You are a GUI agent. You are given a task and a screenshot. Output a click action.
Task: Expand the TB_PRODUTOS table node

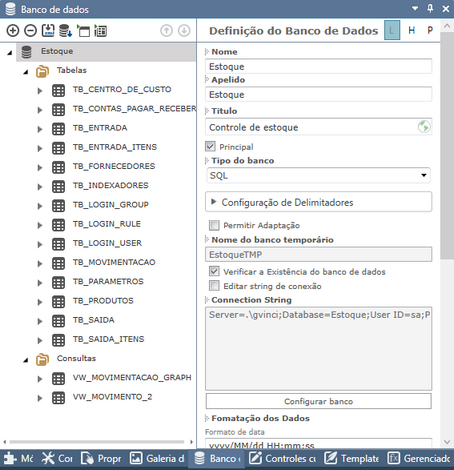(x=40, y=302)
